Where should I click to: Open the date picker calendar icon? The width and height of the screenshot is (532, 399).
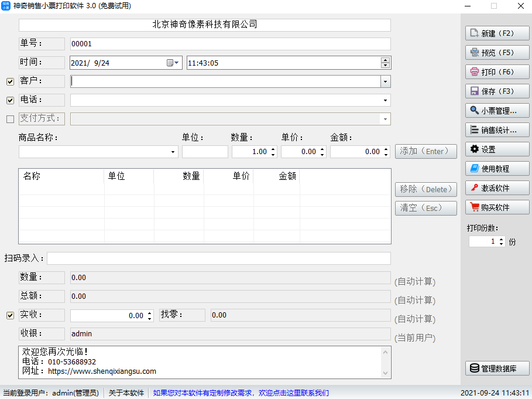172,63
